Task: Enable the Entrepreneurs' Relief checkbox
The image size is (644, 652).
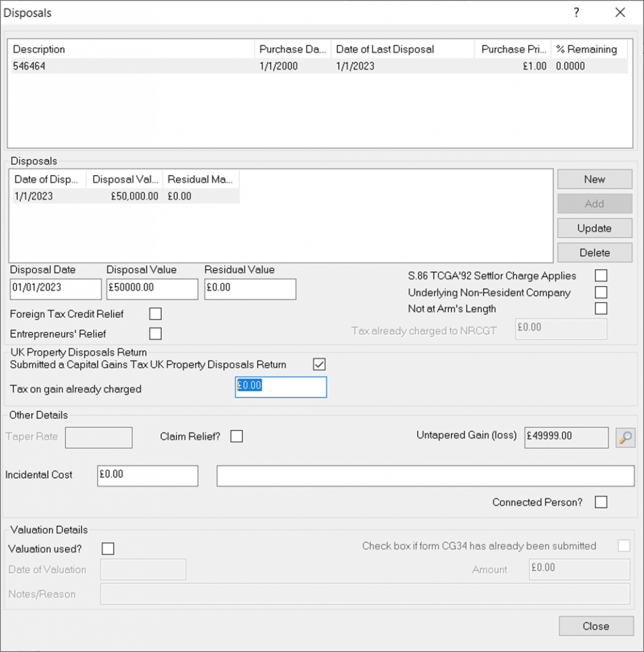Action: [x=155, y=334]
